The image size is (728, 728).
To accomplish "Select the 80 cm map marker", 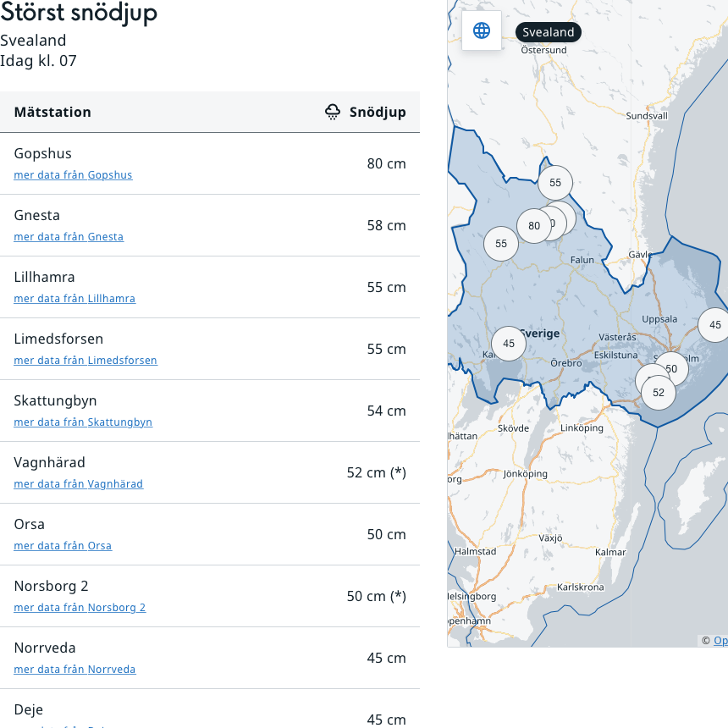I will point(533,226).
